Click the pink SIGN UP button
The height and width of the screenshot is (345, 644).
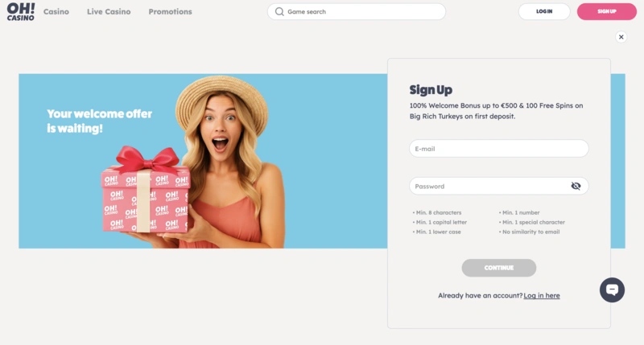coord(607,11)
